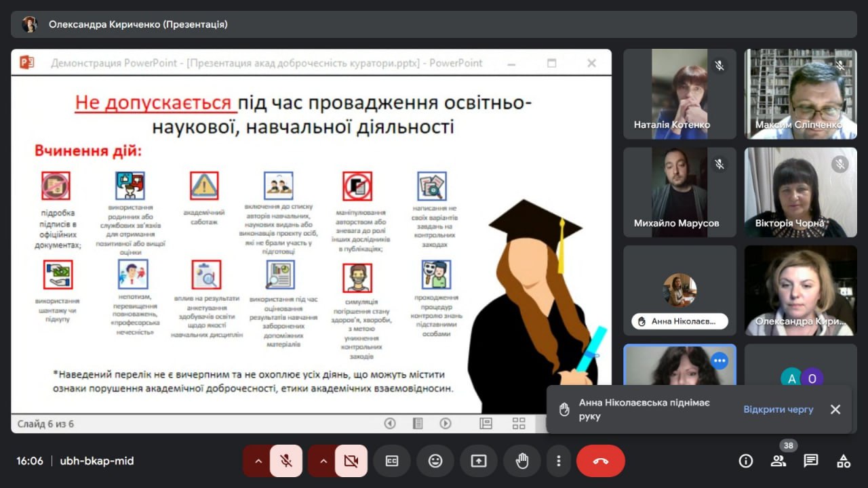The image size is (868, 488).
Task: Turn on the camera in the call bar
Action: pos(351,461)
